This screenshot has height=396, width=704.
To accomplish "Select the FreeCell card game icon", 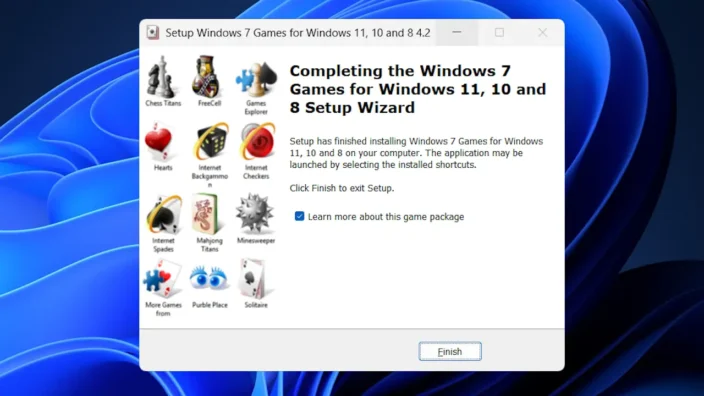I will (207, 76).
